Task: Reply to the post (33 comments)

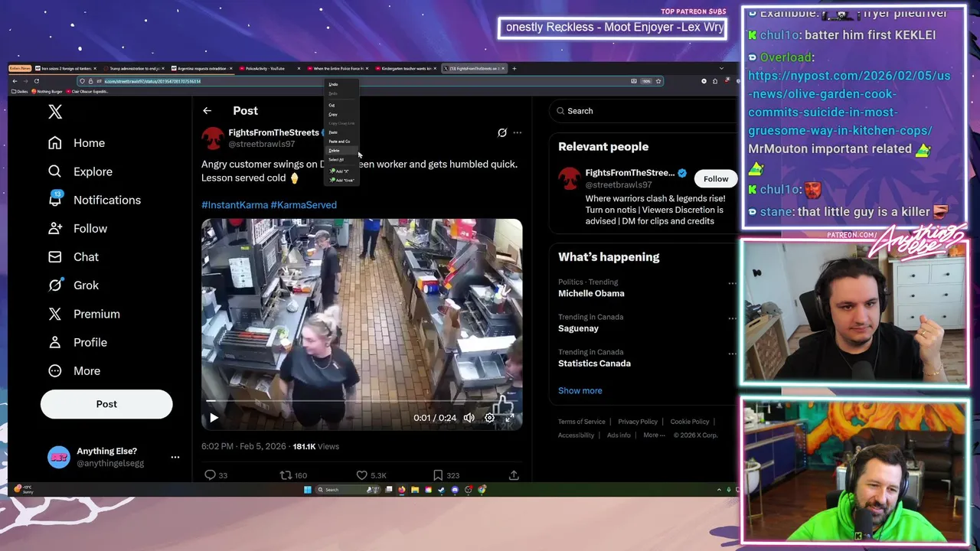Action: click(x=216, y=475)
